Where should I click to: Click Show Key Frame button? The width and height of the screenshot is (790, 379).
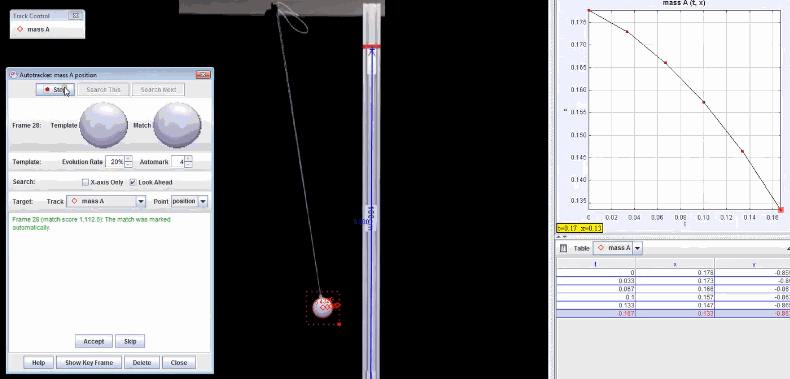click(x=88, y=362)
